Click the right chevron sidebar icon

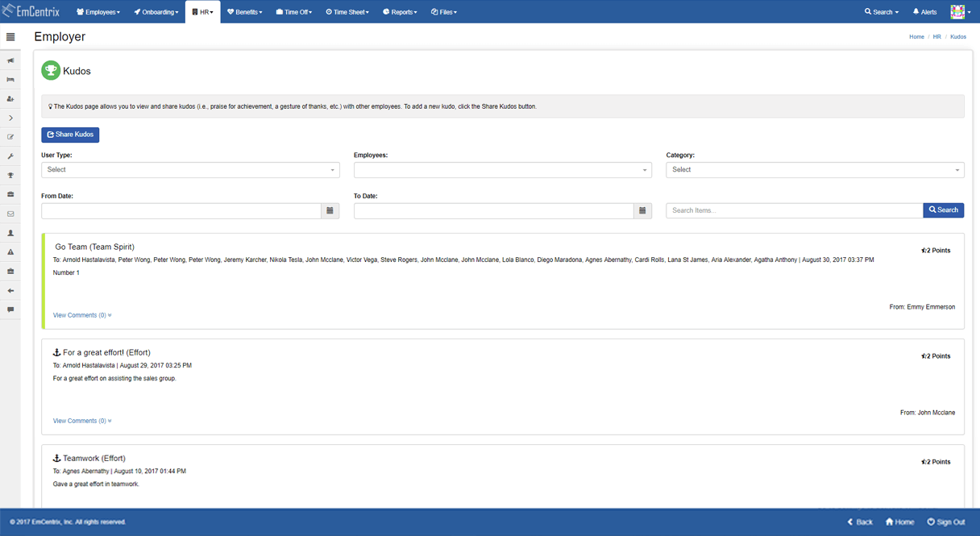pos(10,118)
